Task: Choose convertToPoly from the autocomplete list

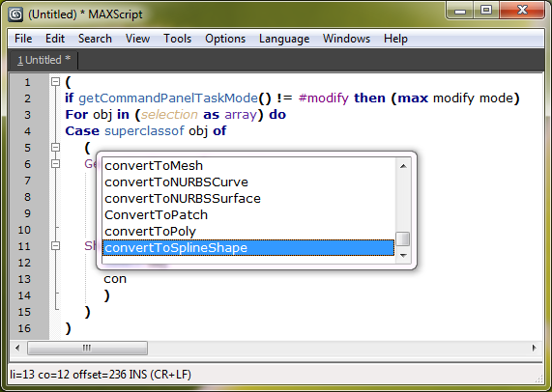Action: (248, 232)
